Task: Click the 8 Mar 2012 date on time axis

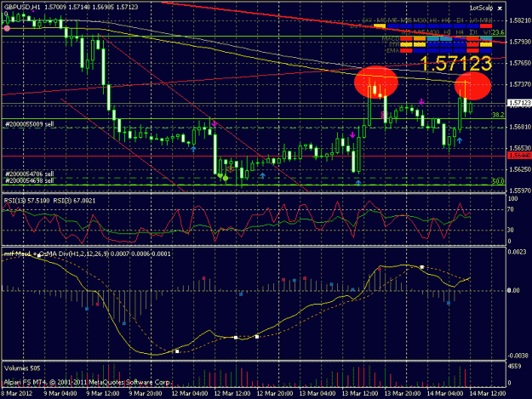Action: [x=17, y=394]
